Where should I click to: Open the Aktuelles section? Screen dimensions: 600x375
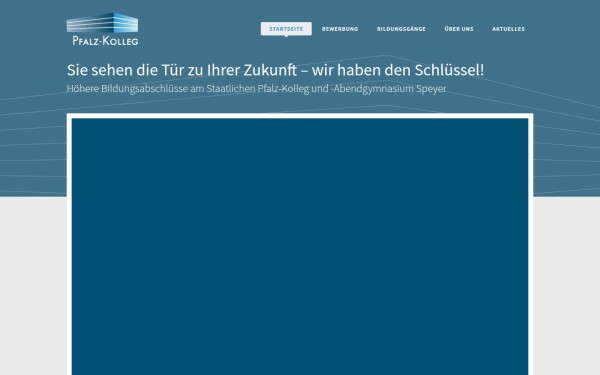[x=509, y=29]
